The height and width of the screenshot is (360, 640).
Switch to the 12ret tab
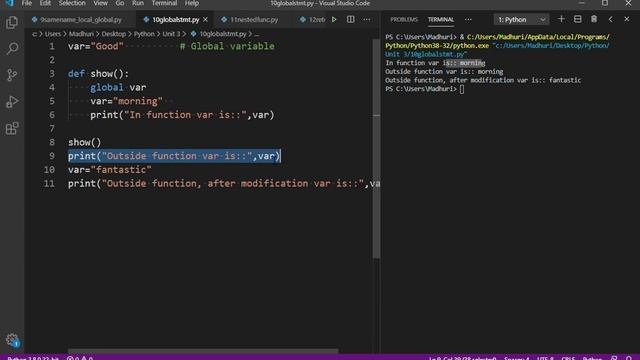(x=312, y=20)
